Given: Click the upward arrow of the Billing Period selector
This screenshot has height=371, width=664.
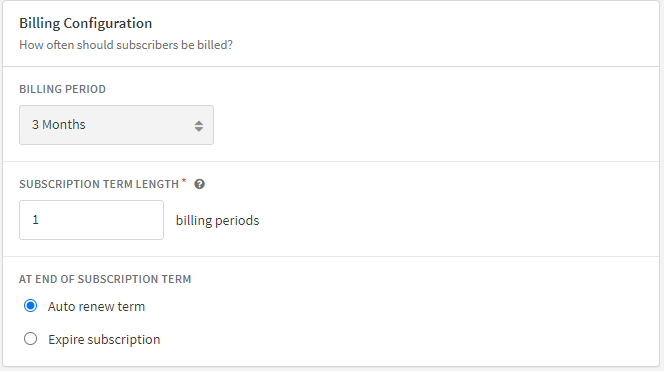Looking at the screenshot, I should tap(199, 123).
